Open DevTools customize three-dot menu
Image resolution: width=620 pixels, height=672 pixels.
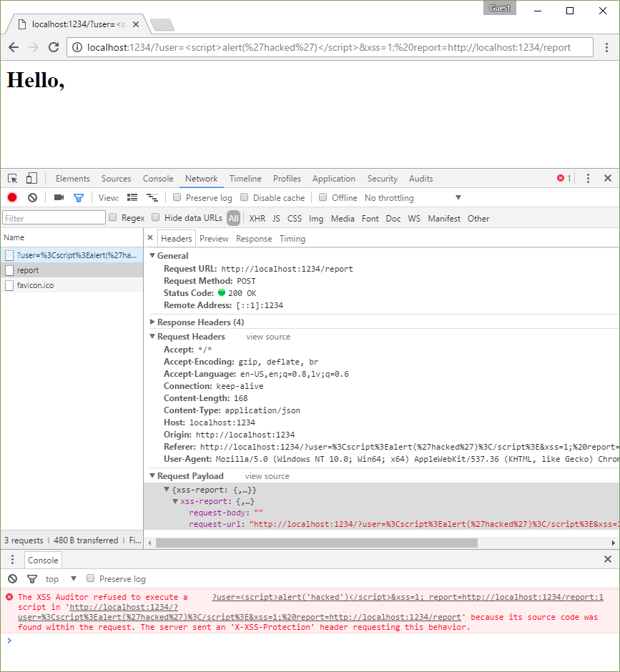[x=588, y=178]
